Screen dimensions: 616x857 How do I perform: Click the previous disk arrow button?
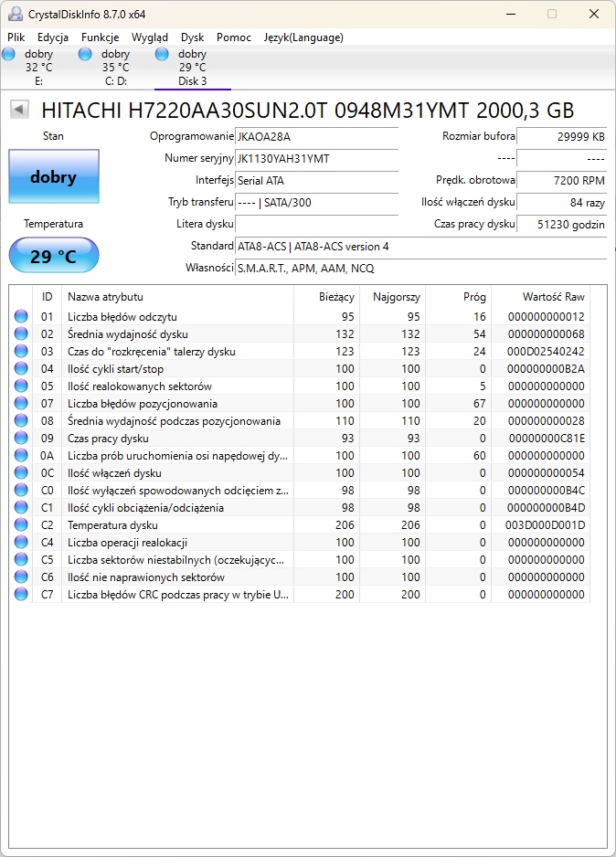pyautogui.click(x=19, y=109)
